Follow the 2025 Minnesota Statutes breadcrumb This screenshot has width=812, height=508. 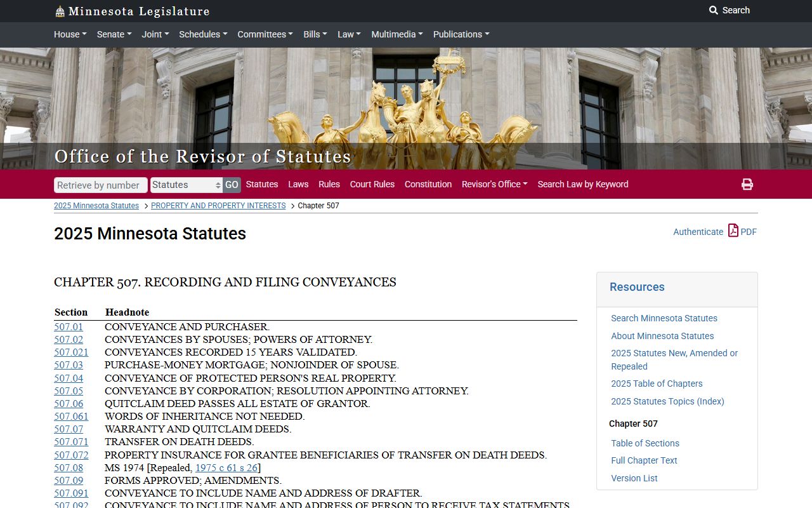point(96,206)
